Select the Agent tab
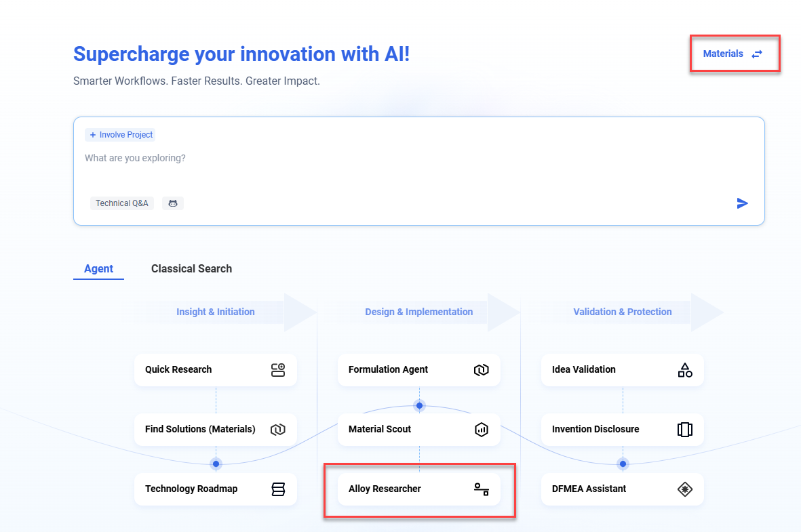This screenshot has width=801, height=532. point(98,269)
